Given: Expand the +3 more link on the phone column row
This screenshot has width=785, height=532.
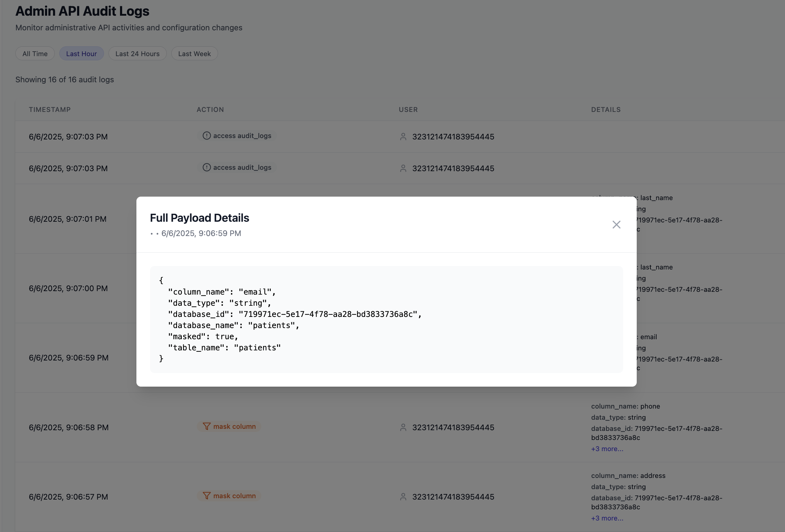Looking at the screenshot, I should point(607,449).
